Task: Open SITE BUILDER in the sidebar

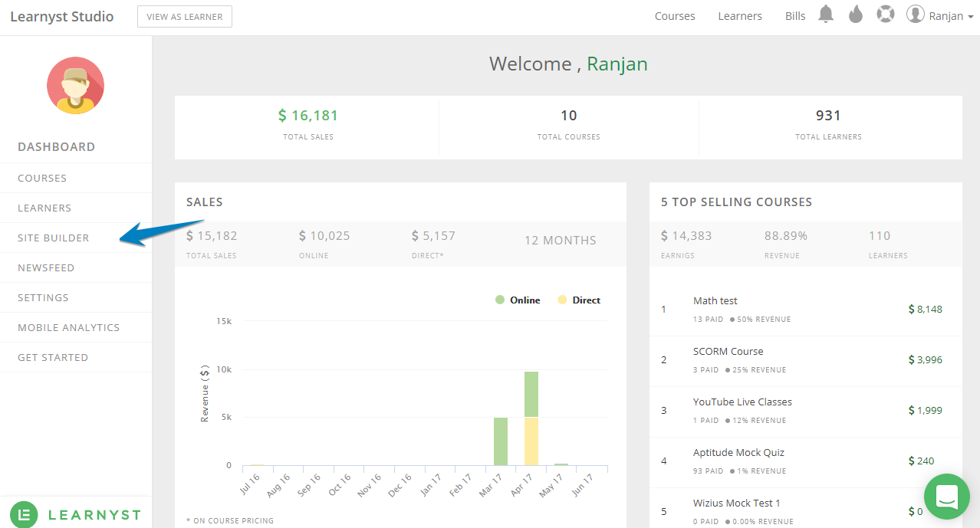Action: coord(54,238)
